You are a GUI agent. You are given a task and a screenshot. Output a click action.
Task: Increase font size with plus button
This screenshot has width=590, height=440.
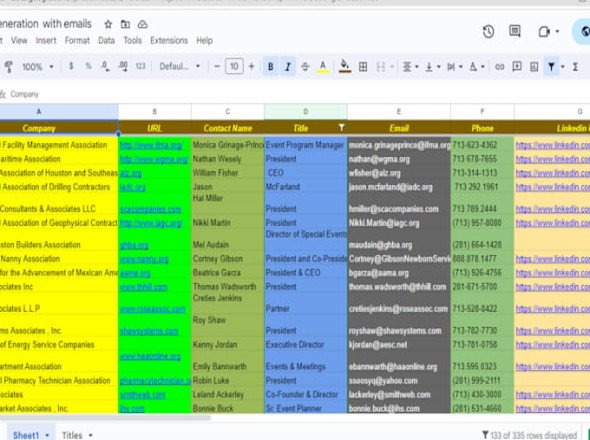coord(251,67)
